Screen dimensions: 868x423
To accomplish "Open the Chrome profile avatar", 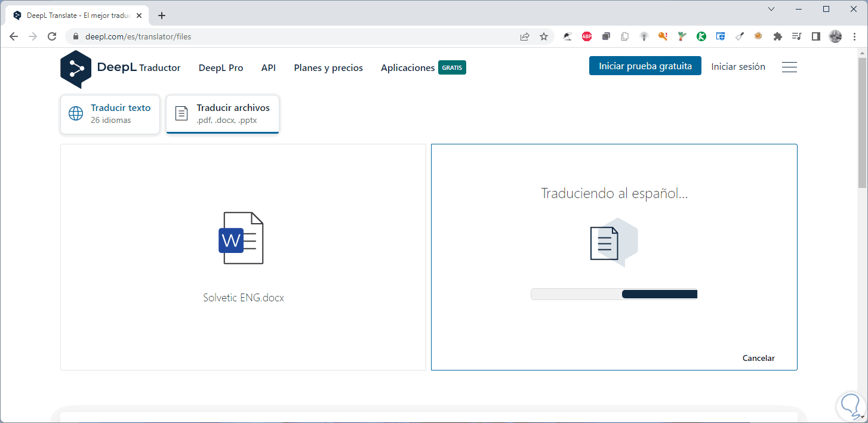I will click(835, 36).
